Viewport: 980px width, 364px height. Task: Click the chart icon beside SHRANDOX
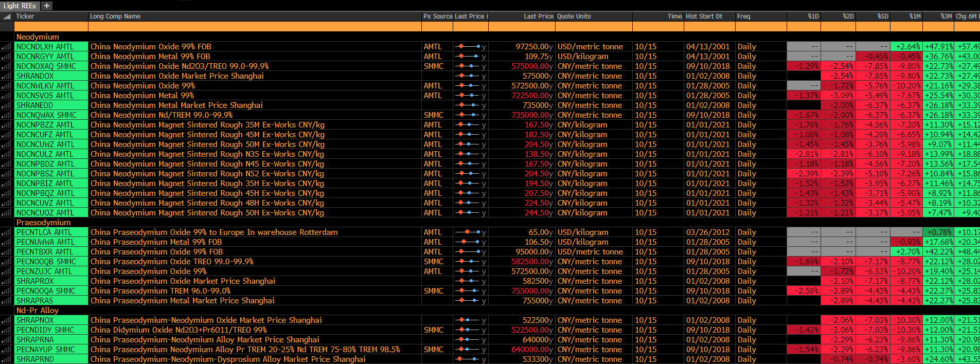pyautogui.click(x=7, y=76)
